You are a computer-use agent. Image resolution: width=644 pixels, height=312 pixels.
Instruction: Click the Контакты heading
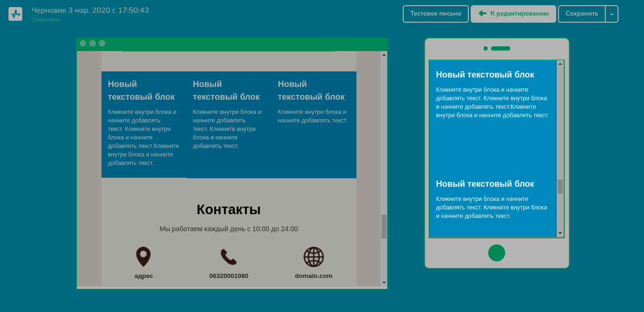(x=229, y=209)
